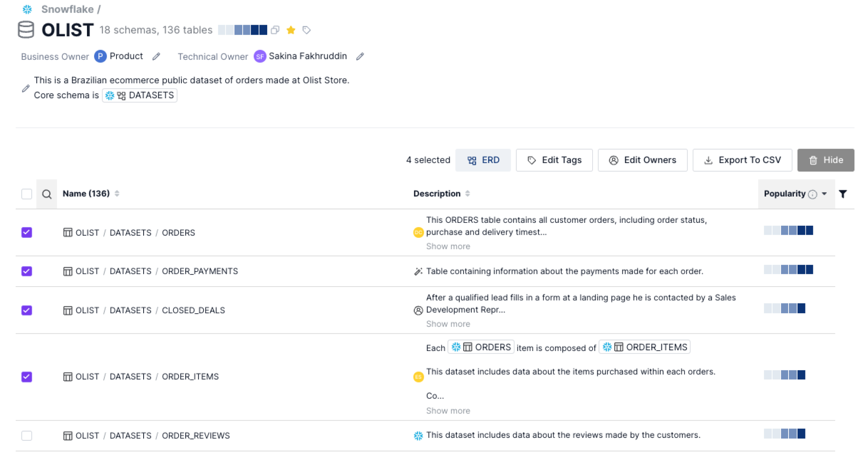Screen dimensions: 868x456
Task: Click the OLIST popularity bar indicator
Action: pos(242,30)
